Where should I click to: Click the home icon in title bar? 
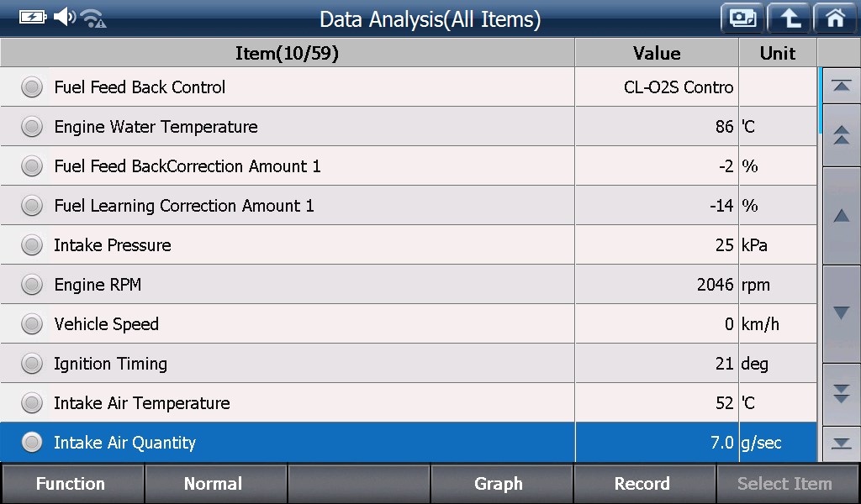click(x=835, y=18)
